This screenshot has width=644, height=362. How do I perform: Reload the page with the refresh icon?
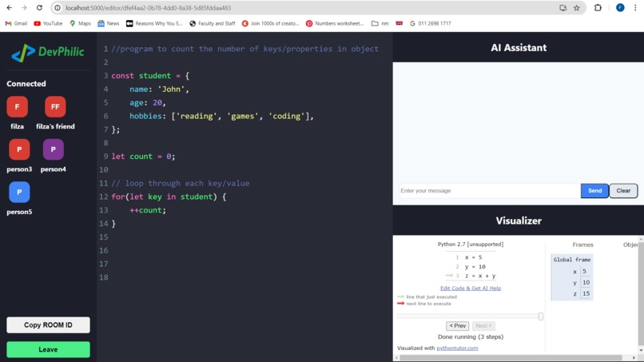point(39,8)
